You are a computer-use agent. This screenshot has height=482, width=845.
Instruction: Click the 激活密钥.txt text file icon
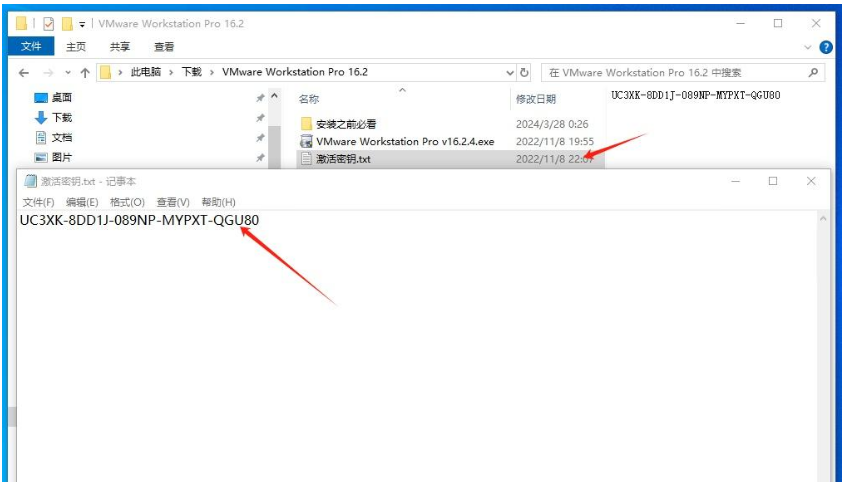click(x=306, y=159)
